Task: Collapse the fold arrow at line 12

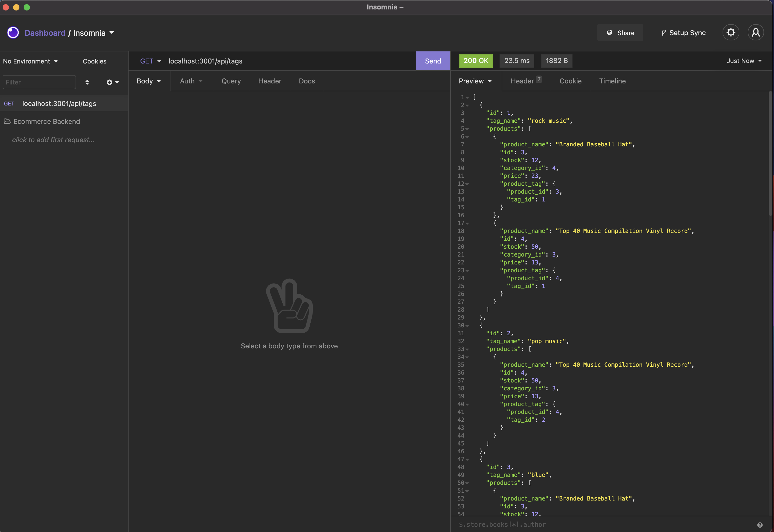Action: [x=467, y=184]
